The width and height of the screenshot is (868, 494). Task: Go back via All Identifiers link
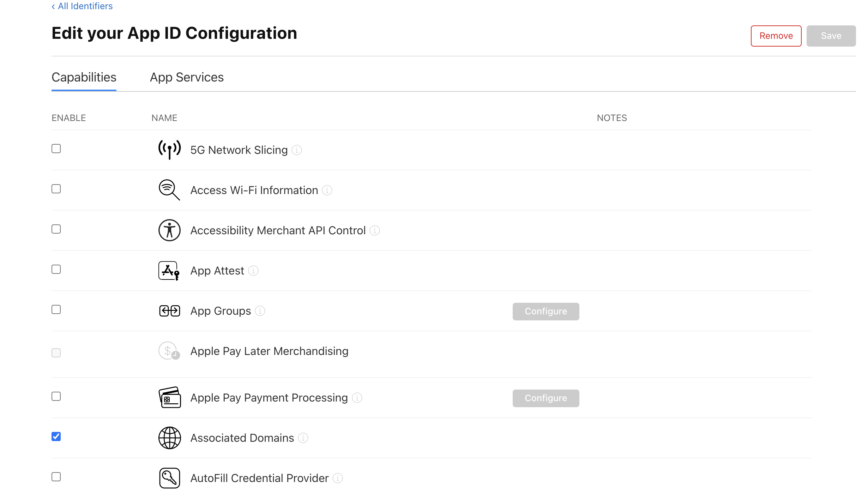click(82, 6)
